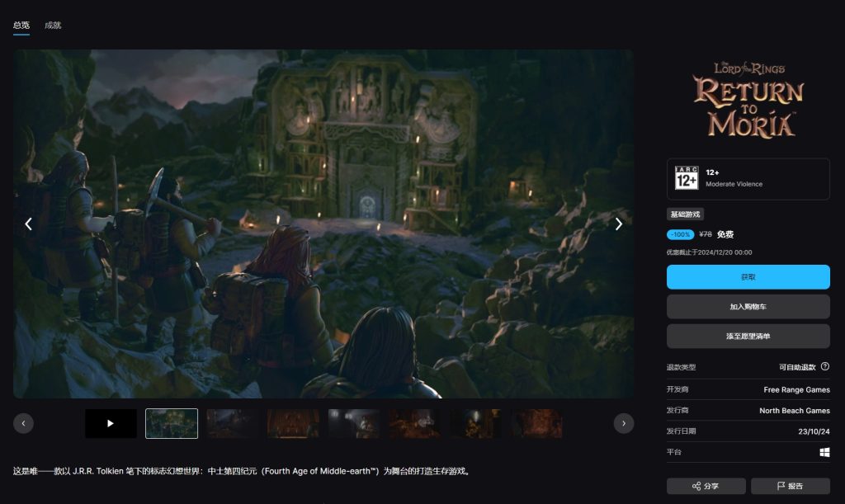
Task: Go to next set of thumbnails
Action: [x=624, y=423]
